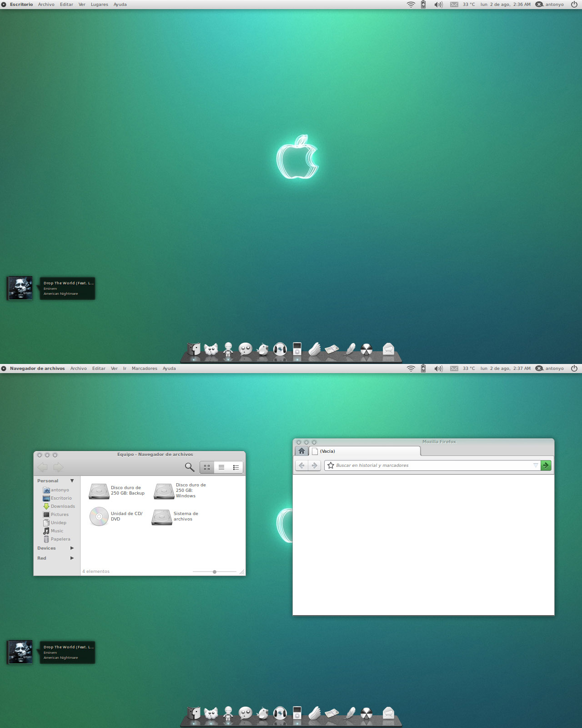Focus the 'Buscar en historial y marcadores' field
This screenshot has width=582, height=728.
click(432, 465)
